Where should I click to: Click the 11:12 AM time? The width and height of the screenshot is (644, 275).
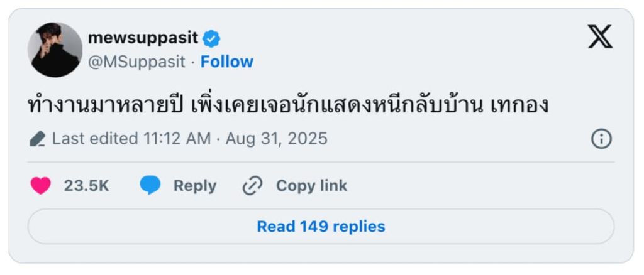(x=177, y=139)
